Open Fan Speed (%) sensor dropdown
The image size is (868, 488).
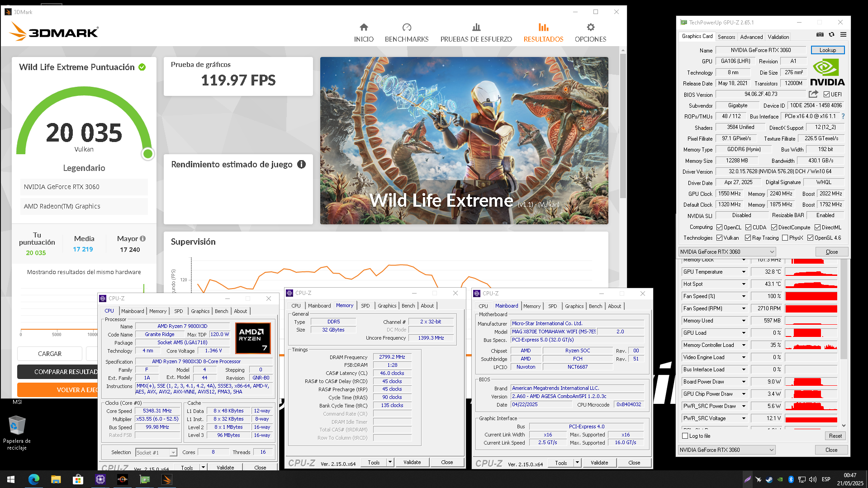coord(743,296)
